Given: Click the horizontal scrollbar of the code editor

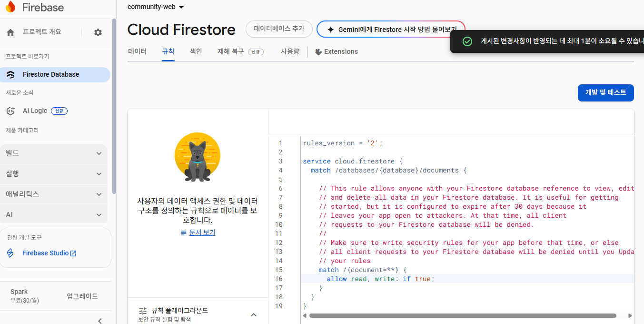Looking at the screenshot, I should pyautogui.click(x=463, y=315).
